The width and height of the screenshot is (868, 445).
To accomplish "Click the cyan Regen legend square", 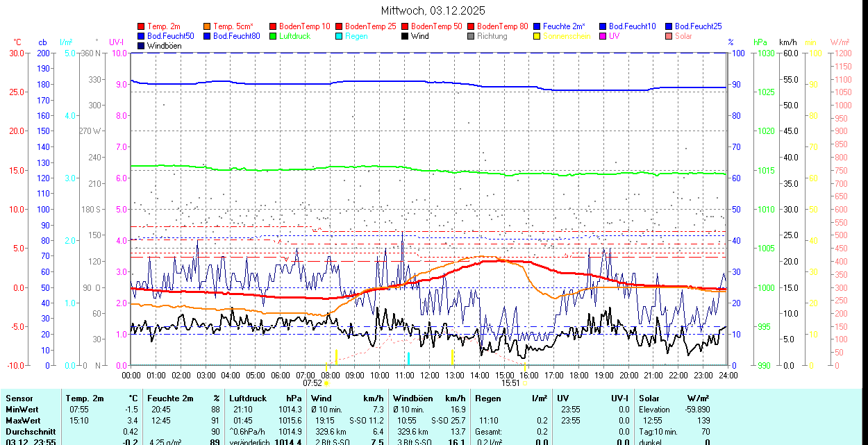I will coord(340,36).
